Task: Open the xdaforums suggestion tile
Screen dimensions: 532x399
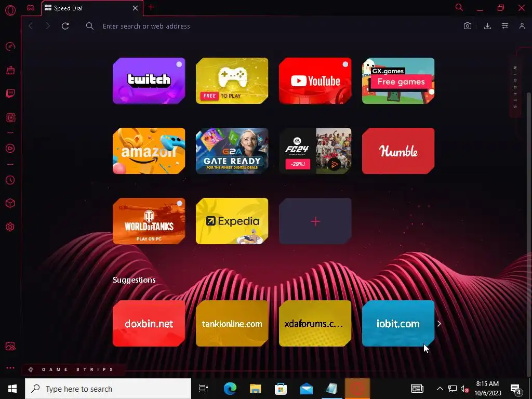Action: point(315,323)
